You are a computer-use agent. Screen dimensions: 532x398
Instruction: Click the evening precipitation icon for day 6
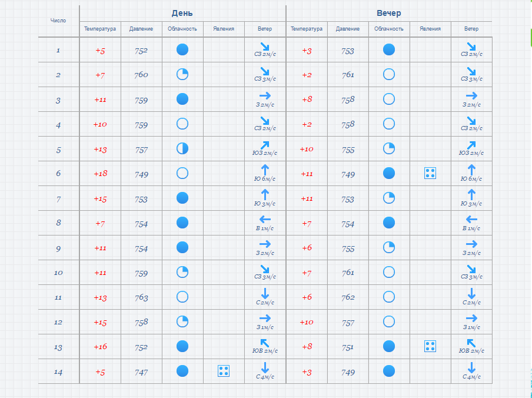(430, 173)
